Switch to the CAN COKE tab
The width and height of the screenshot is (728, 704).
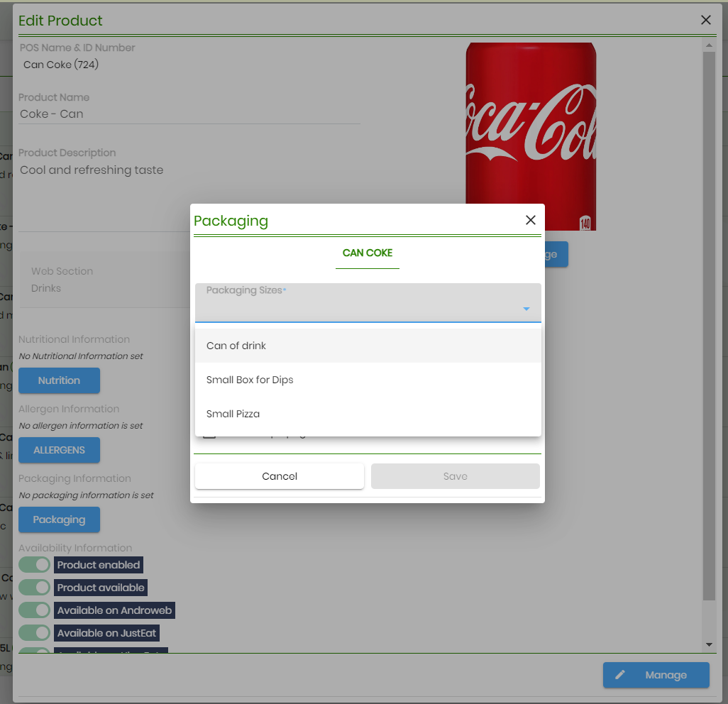point(368,253)
